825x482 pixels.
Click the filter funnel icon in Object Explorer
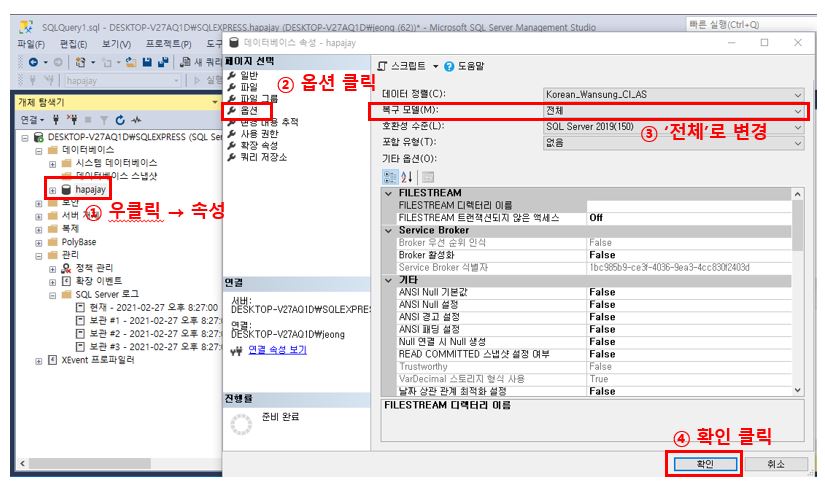click(x=104, y=120)
